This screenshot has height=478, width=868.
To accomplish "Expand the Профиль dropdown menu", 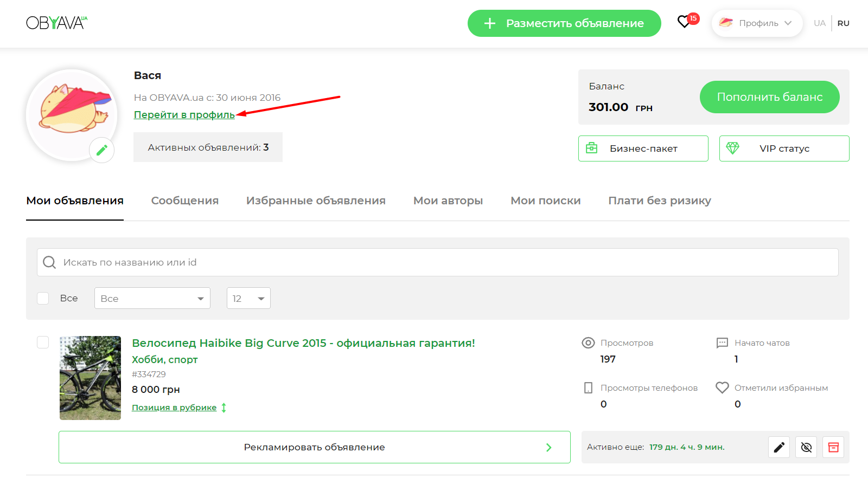I will 757,23.
